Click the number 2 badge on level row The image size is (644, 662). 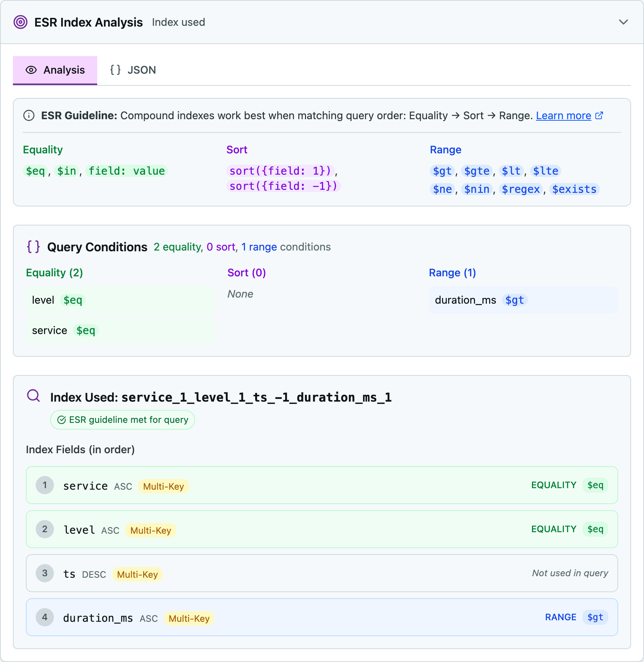tap(45, 529)
